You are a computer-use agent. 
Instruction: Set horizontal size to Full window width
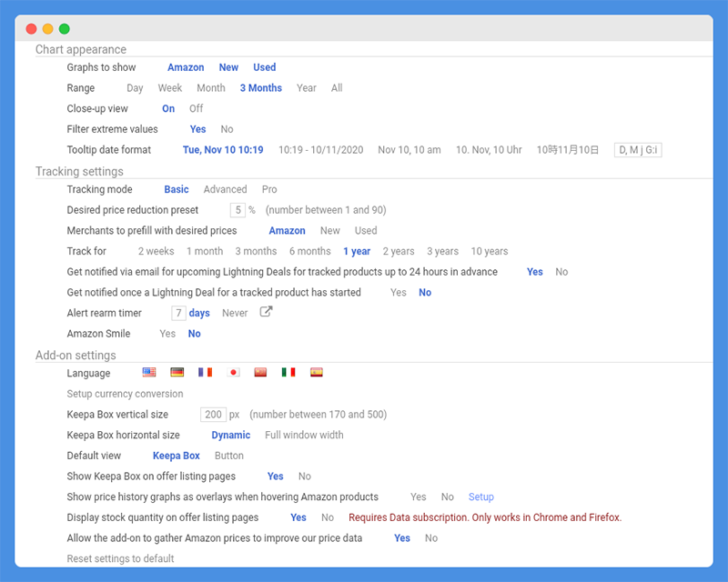pos(304,435)
